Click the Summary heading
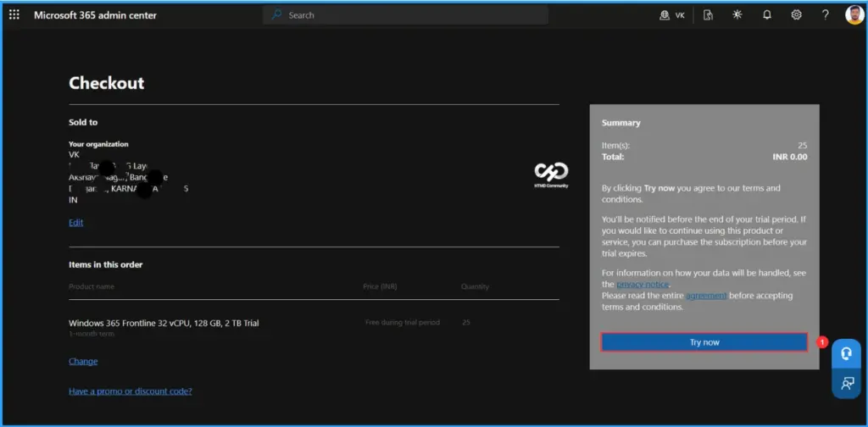868x427 pixels. coord(621,123)
